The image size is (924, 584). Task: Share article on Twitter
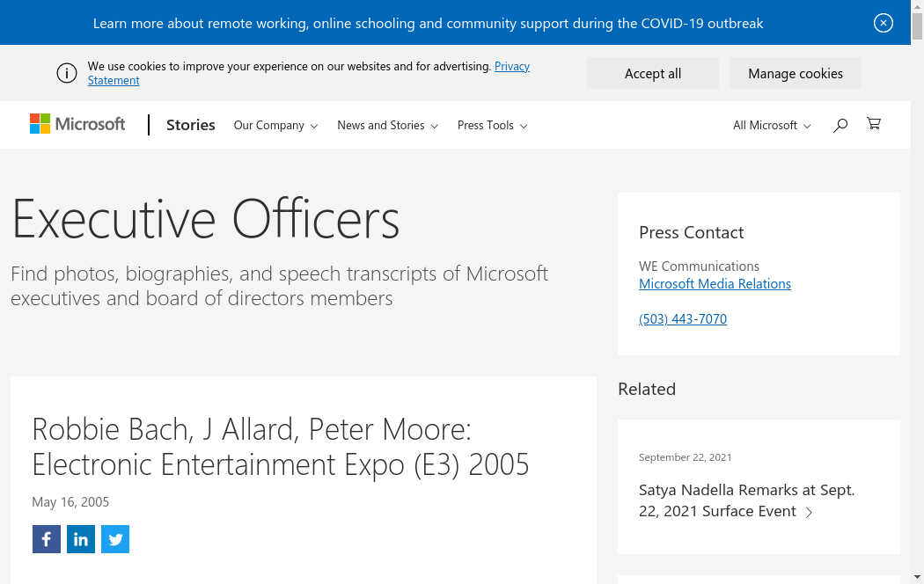click(115, 539)
